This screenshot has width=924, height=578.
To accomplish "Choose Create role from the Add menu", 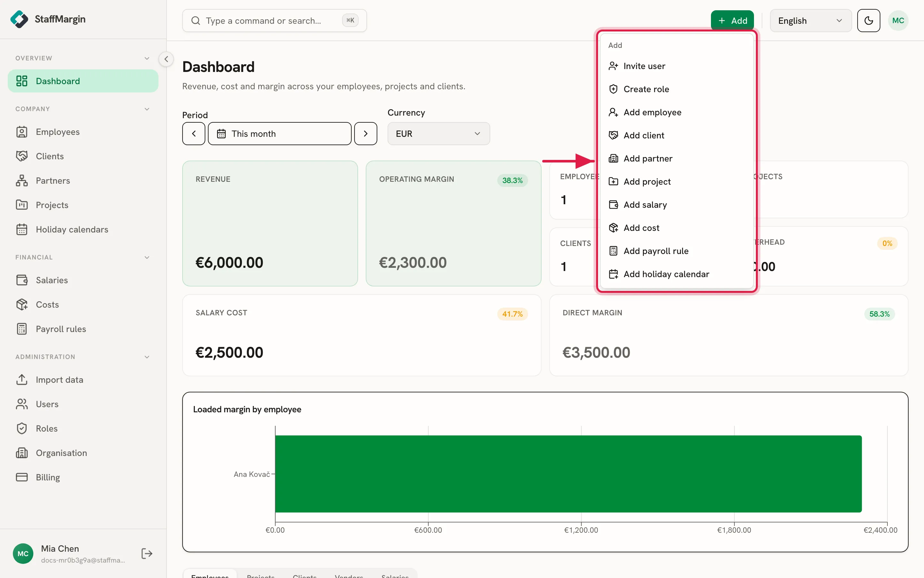I will click(677, 90).
